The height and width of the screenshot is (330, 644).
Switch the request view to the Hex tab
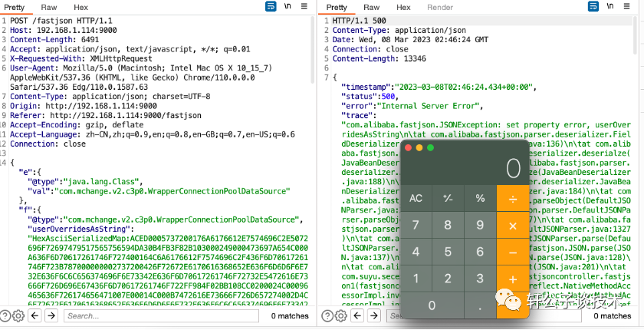coord(81,8)
